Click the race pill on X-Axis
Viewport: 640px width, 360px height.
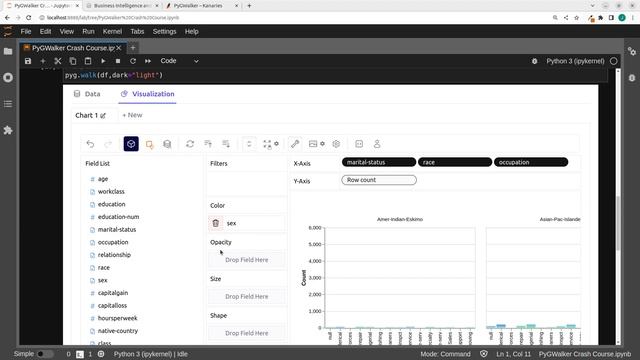click(x=455, y=162)
